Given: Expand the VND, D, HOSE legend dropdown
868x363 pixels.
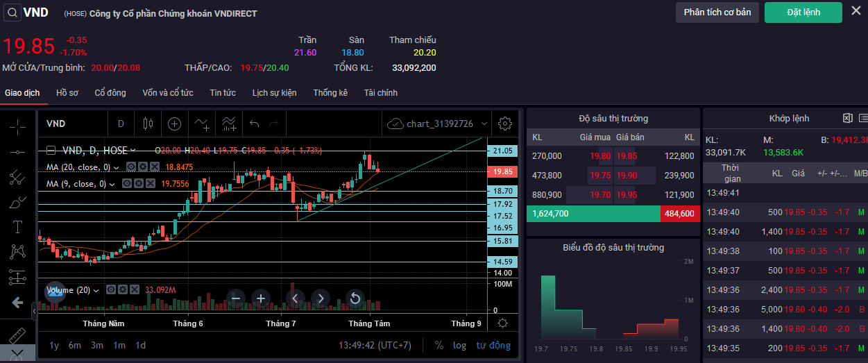Looking at the screenshot, I should 133,150.
